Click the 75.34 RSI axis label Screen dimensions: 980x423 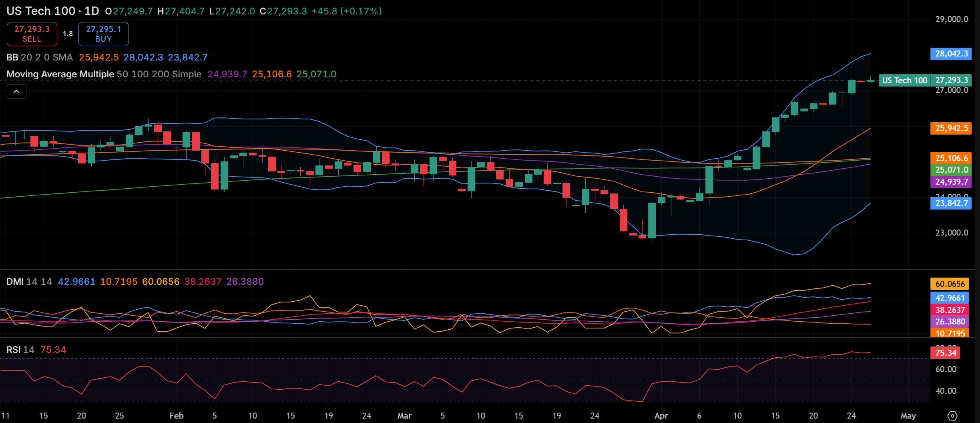tap(945, 353)
